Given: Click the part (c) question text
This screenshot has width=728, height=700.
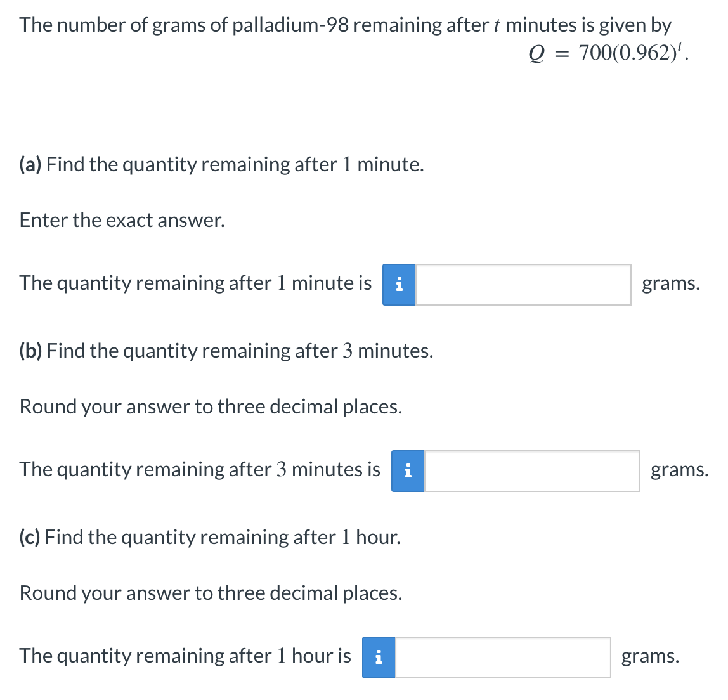Looking at the screenshot, I should pos(210,538).
